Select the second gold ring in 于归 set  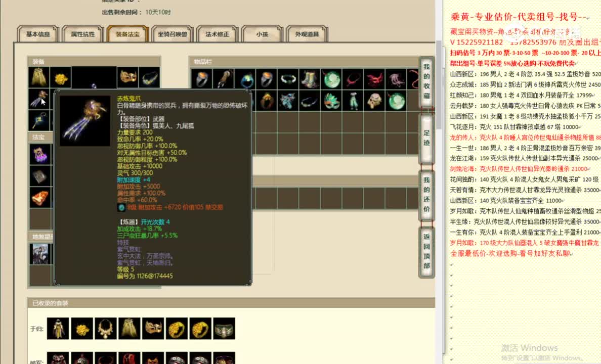point(200,329)
